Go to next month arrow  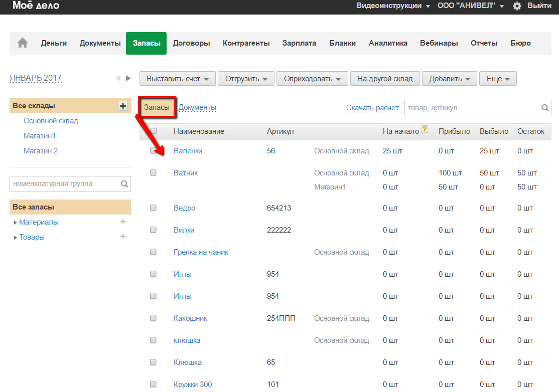128,78
